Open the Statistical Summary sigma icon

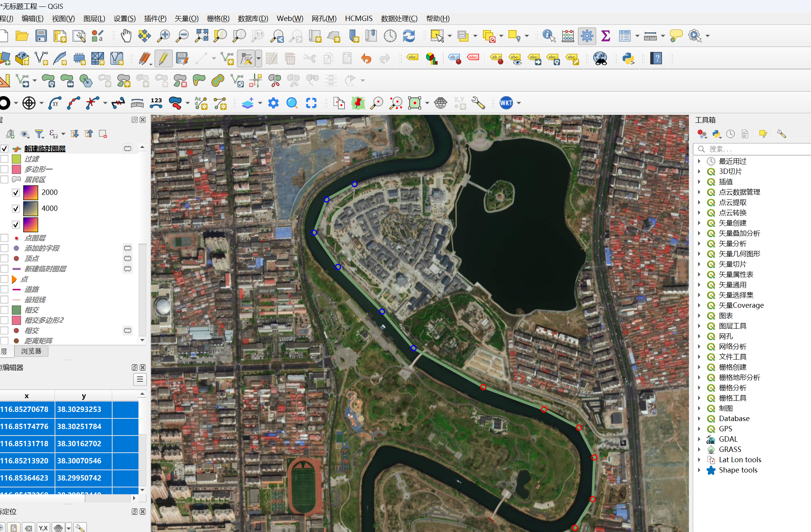[605, 36]
